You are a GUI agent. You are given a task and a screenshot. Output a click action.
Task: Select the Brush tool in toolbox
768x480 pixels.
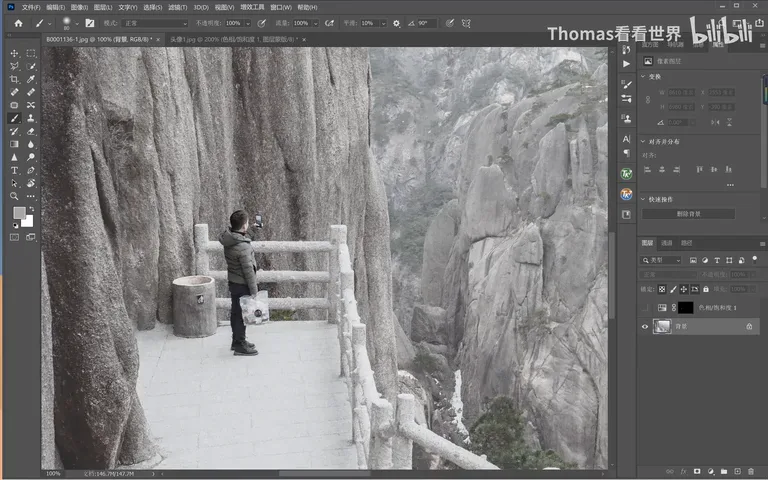pos(14,118)
